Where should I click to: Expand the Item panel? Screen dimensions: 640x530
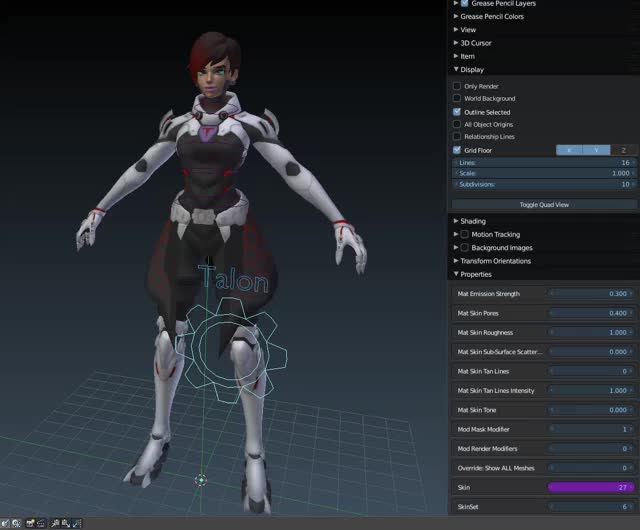[456, 56]
